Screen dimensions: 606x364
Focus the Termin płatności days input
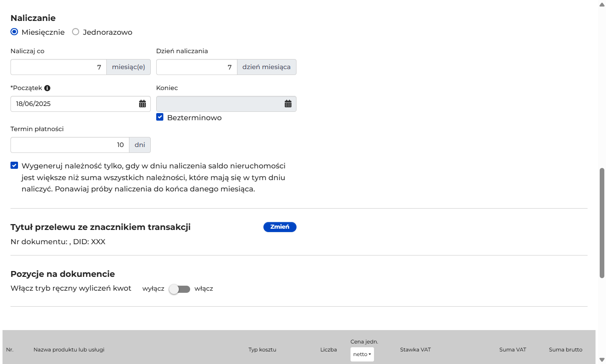point(70,145)
